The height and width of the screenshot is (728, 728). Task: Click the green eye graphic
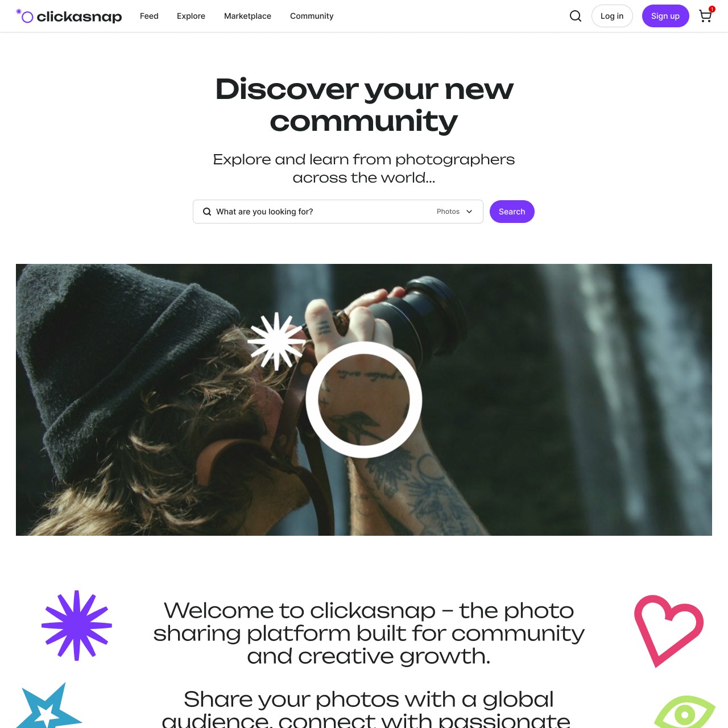click(684, 712)
